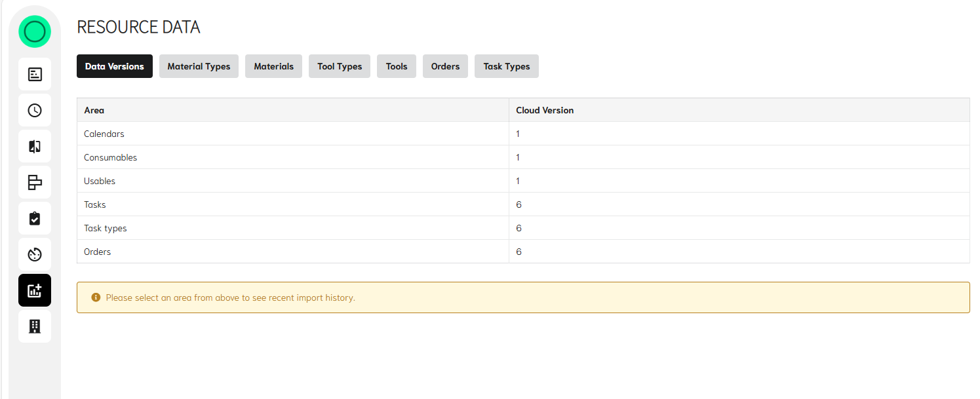980x399 pixels.
Task: Open the clock icon in sidebar
Action: (35, 110)
